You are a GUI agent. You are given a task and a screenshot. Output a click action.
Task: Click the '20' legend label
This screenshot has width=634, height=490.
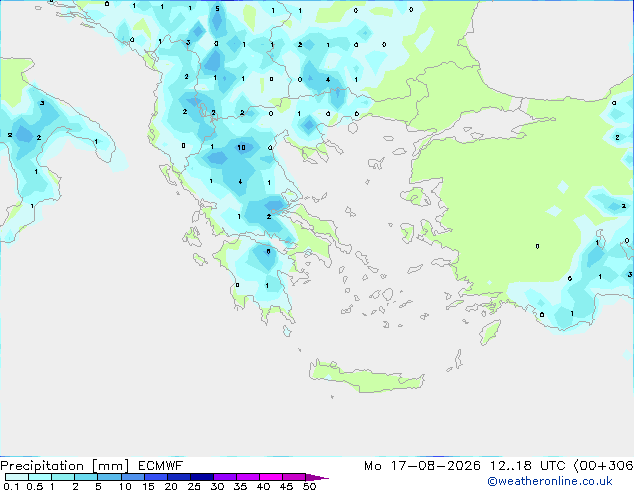(x=171, y=486)
